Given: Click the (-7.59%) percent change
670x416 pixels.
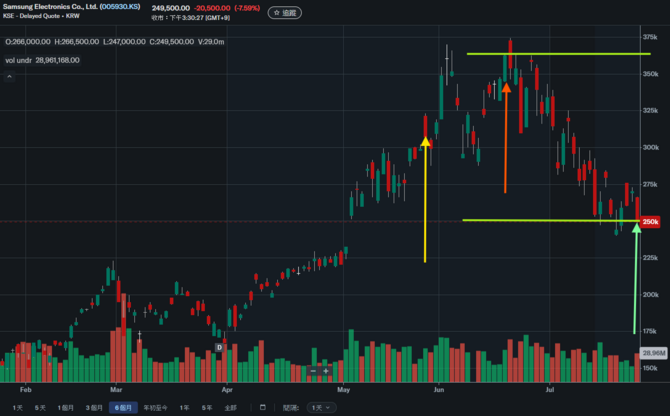Looking at the screenshot, I should pos(247,8).
